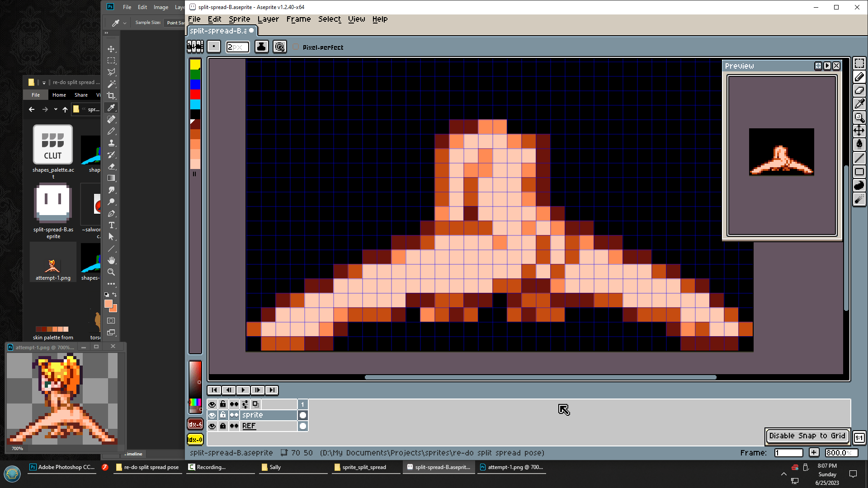This screenshot has width=868, height=488.
Task: Choose the Line tool in Aseprite toolbar
Action: tap(859, 158)
